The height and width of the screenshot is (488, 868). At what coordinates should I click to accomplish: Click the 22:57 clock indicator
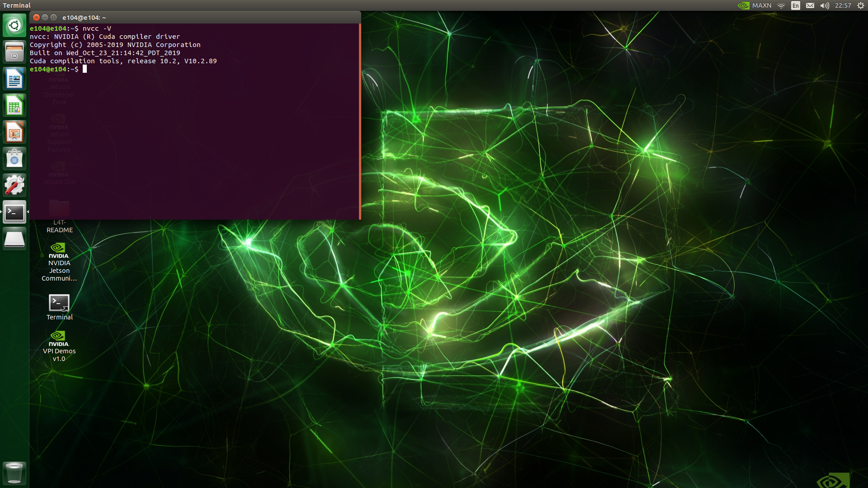(x=843, y=5)
